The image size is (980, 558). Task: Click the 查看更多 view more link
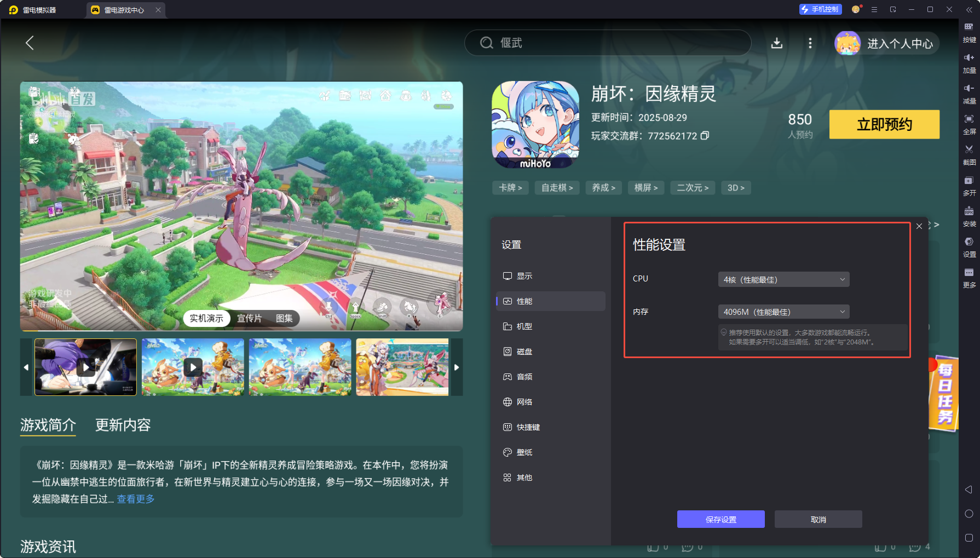click(136, 499)
